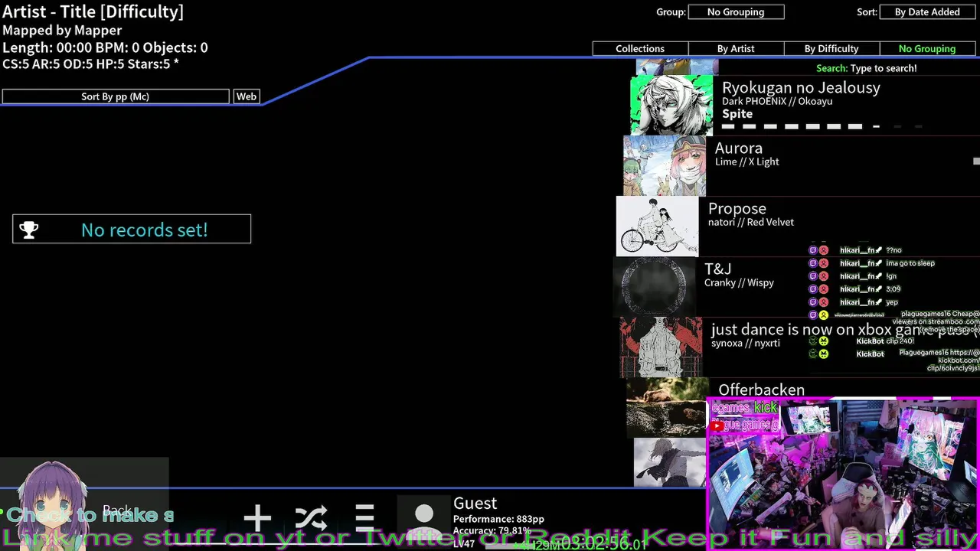Click the webcam overlay video
Screen dimensions: 980x551
842,473
